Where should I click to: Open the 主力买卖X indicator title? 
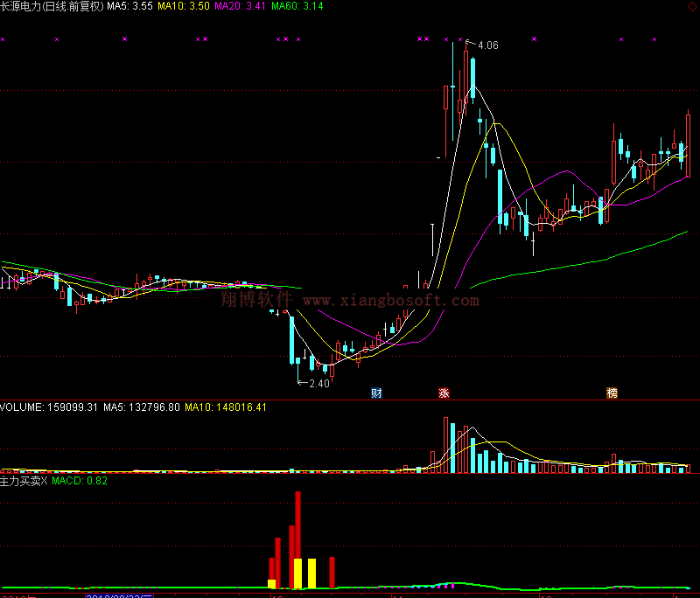pos(24,481)
